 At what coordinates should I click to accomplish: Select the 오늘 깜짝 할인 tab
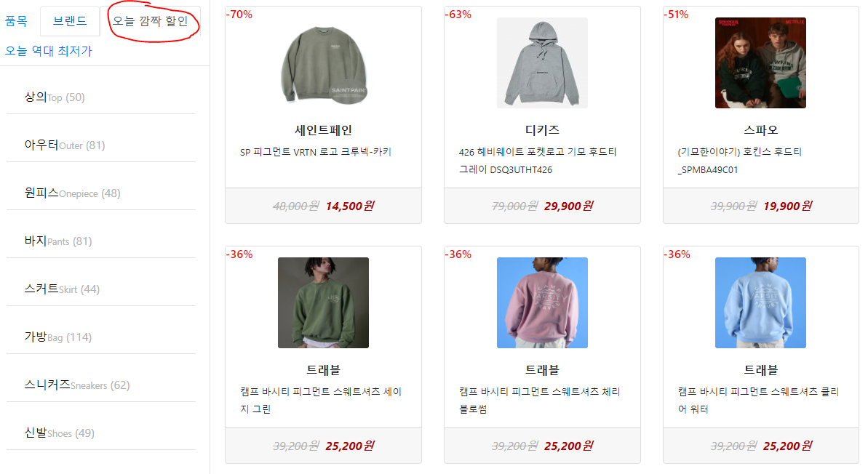pos(151,21)
